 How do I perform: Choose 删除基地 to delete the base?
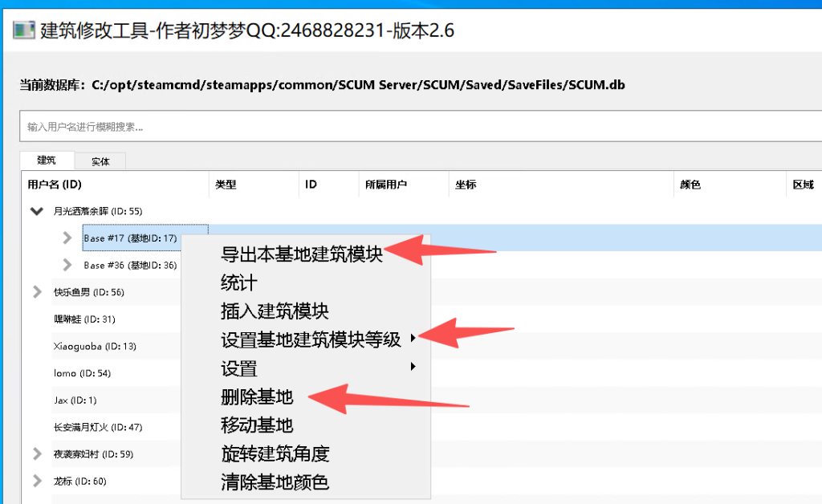(257, 396)
